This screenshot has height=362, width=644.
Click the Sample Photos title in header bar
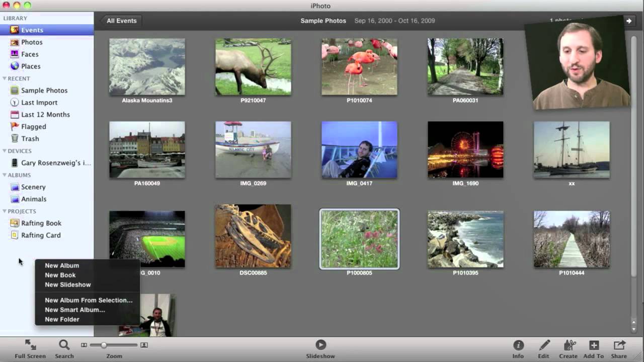click(x=324, y=21)
